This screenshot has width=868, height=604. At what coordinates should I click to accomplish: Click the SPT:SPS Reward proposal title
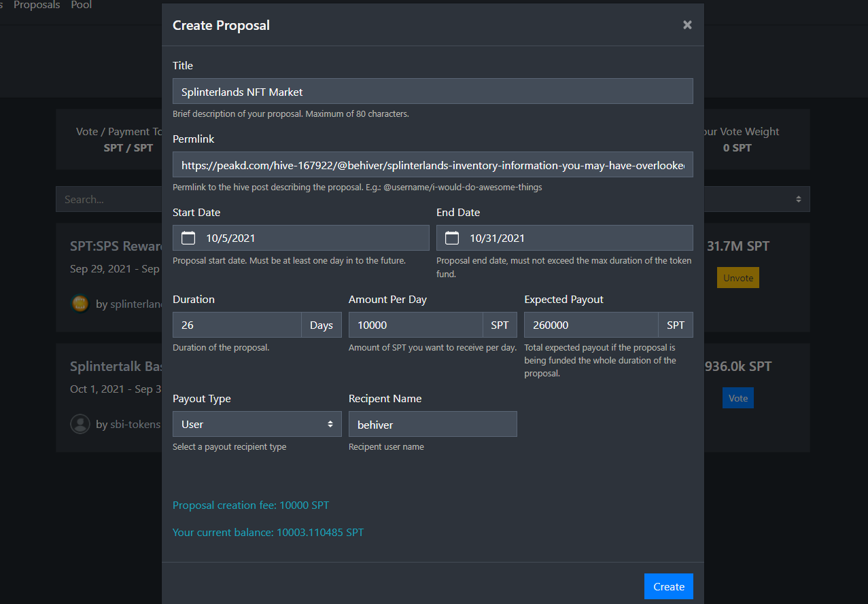tap(116, 246)
